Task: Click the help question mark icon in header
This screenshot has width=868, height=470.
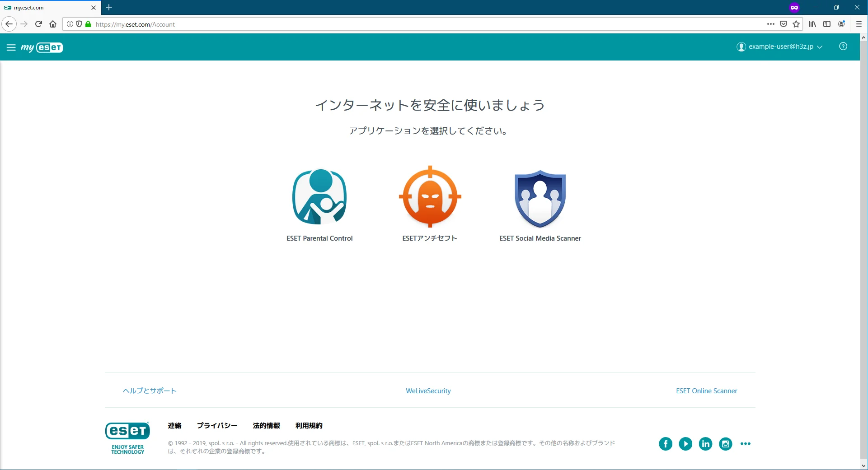Action: (843, 47)
